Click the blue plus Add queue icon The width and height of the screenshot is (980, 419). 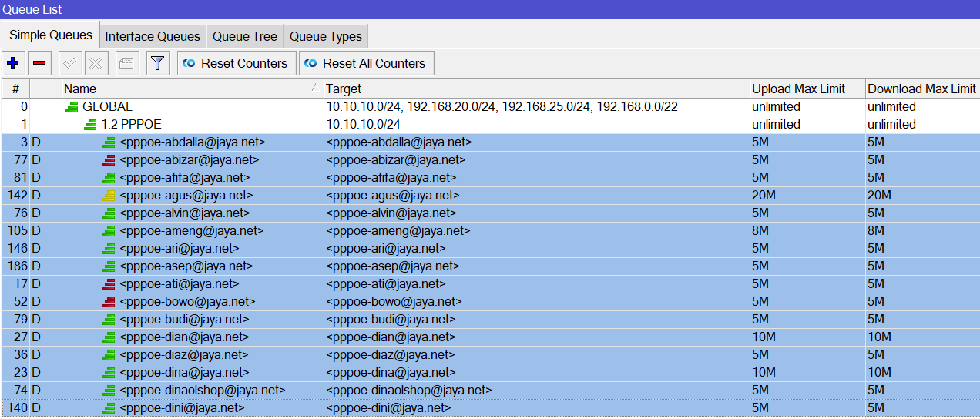point(12,63)
